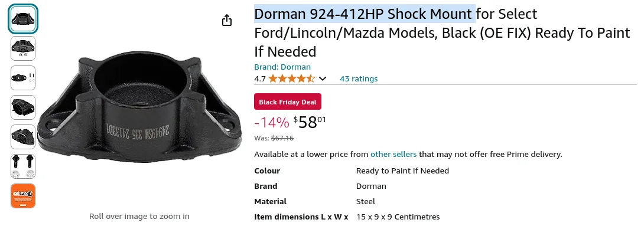The height and width of the screenshot is (226, 644).
Task: Show the fifth thumbnail in the image list
Action: 23,137
